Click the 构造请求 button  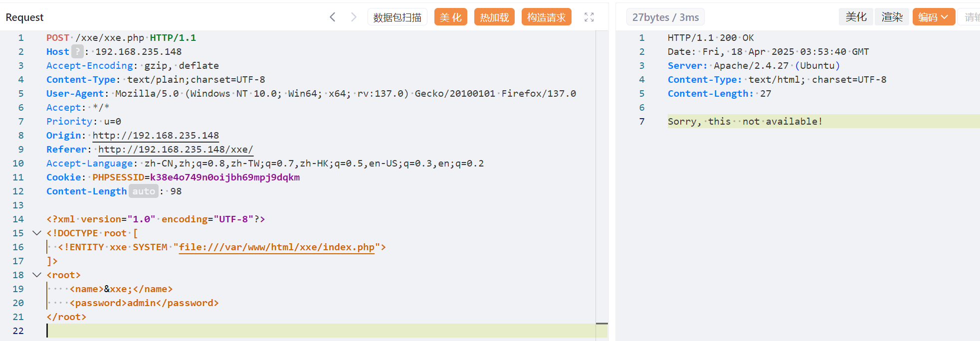point(547,17)
